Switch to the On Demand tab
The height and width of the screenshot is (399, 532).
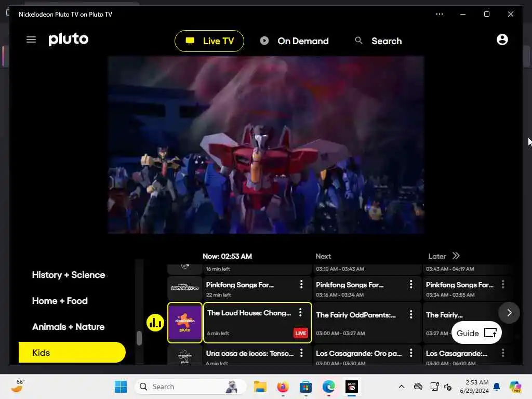[295, 41]
